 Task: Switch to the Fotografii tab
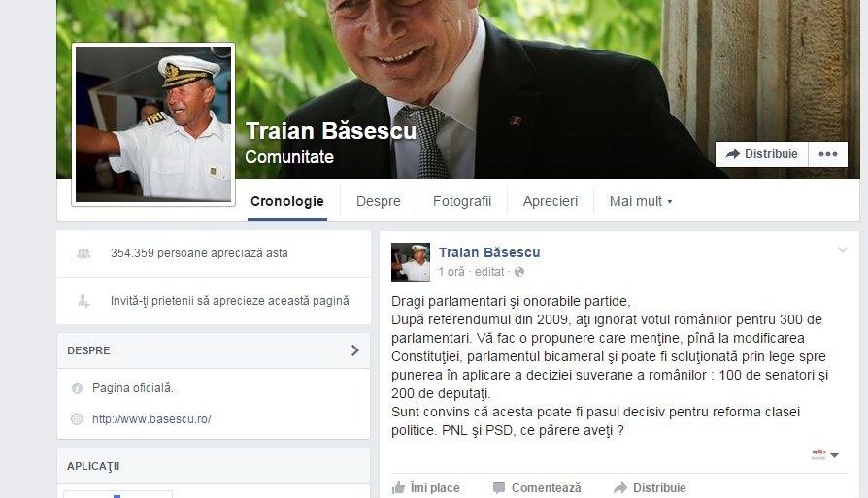(462, 201)
